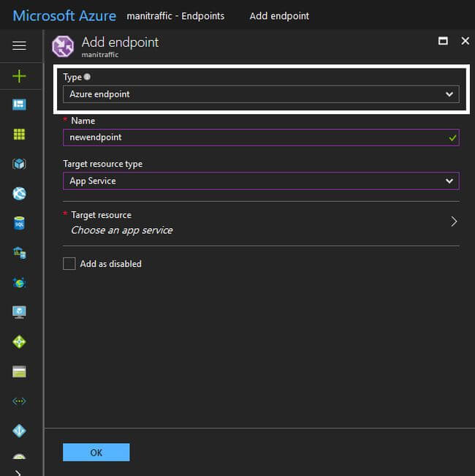Open Load balancers green diamond icon
The width and height of the screenshot is (475, 476).
20,341
